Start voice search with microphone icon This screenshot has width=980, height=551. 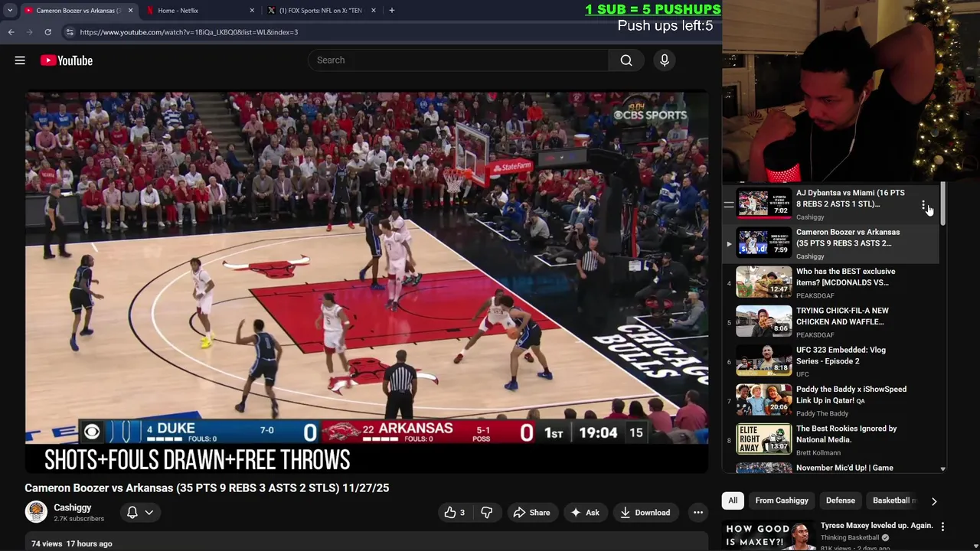pyautogui.click(x=665, y=60)
